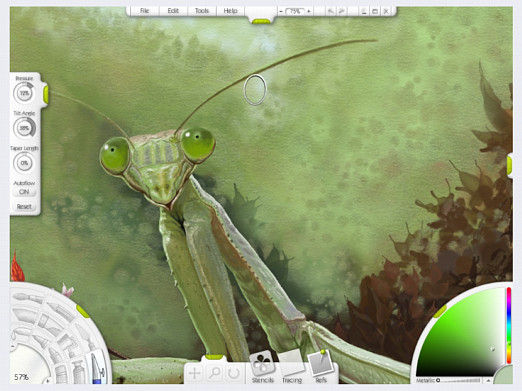Select the magnifier zoom canvas tool
522x391 pixels.
pyautogui.click(x=215, y=373)
